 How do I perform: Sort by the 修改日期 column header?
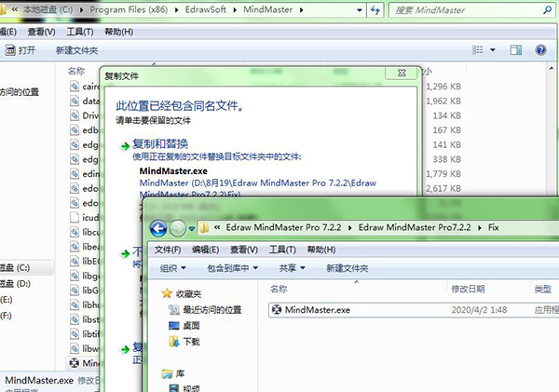(468, 289)
